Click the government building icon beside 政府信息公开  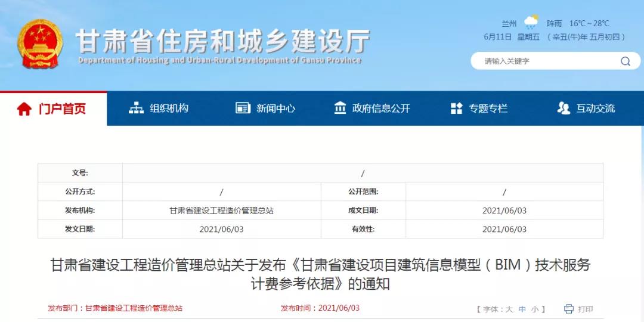(x=340, y=109)
